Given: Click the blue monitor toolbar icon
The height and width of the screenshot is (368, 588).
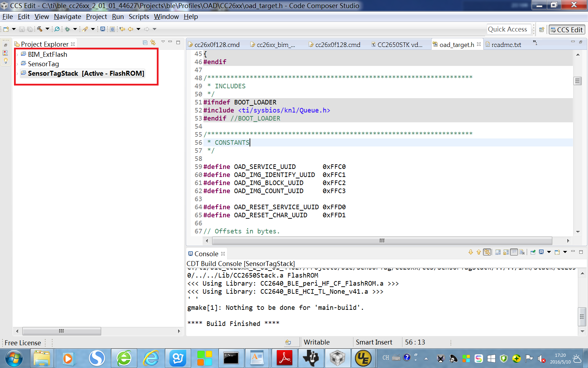Looking at the screenshot, I should 103,29.
